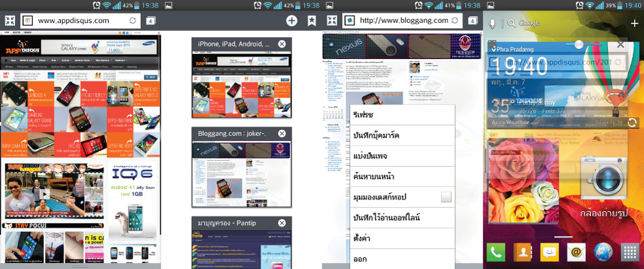Viewport: 644px width, 269px height.
Task: Close the มาบุญครอง - Pantip tab card
Action: pyautogui.click(x=282, y=223)
